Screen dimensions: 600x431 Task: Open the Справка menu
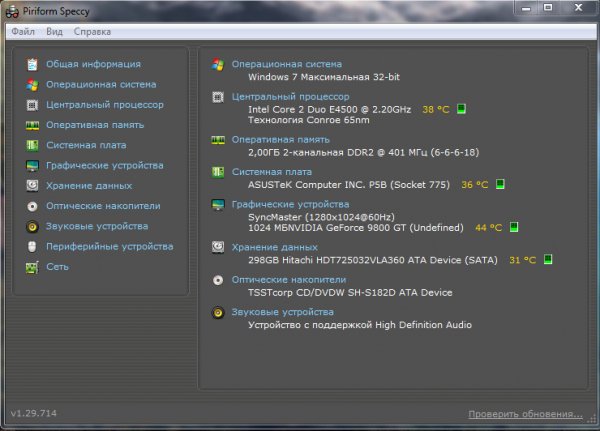click(x=92, y=31)
